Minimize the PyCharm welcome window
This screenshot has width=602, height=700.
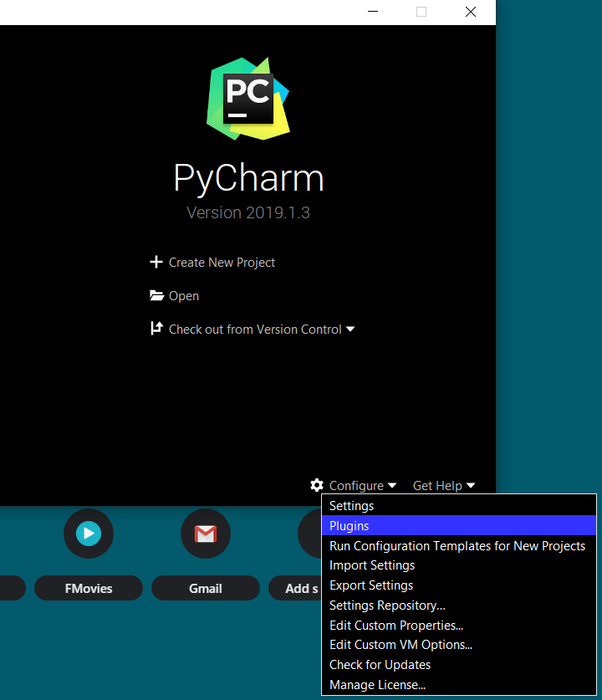[373, 12]
